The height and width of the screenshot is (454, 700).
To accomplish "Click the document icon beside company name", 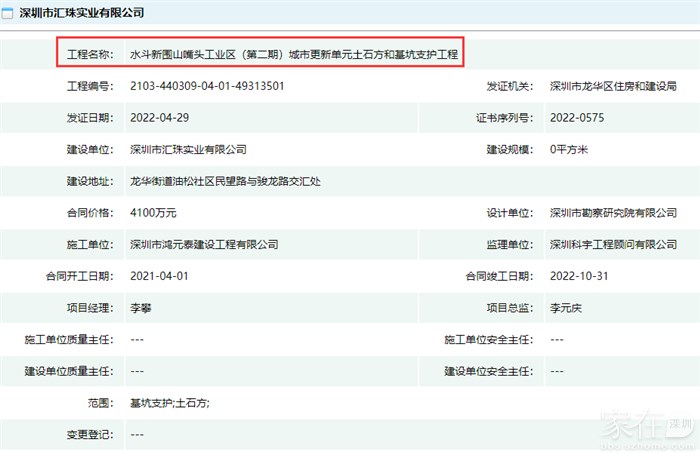I will [9, 13].
